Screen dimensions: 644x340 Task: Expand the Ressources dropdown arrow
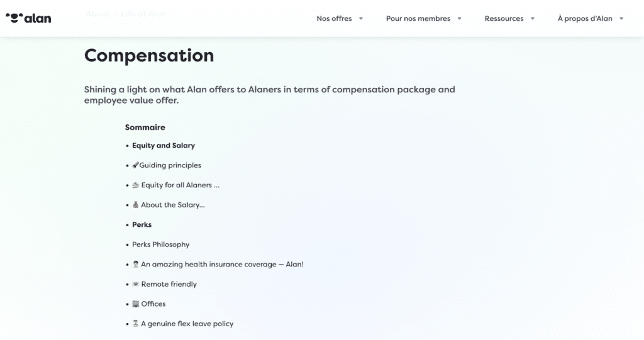pyautogui.click(x=533, y=18)
